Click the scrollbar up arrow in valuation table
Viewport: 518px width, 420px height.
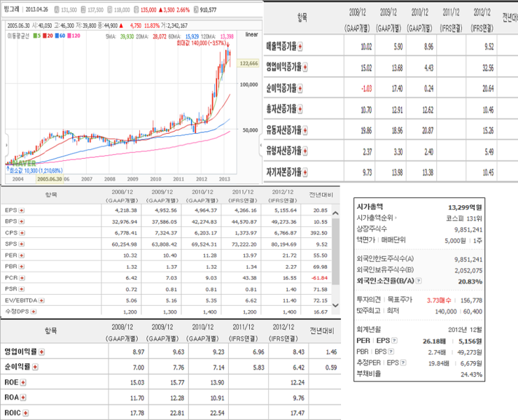point(335,213)
